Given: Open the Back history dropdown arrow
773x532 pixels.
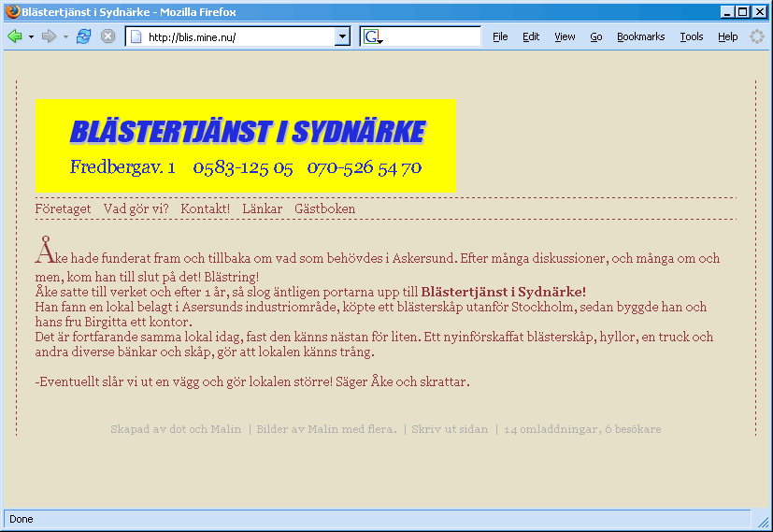Looking at the screenshot, I should click(31, 36).
